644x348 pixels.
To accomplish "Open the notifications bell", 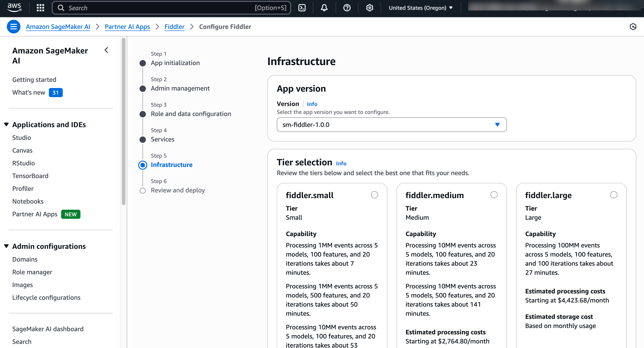I will 324,8.
